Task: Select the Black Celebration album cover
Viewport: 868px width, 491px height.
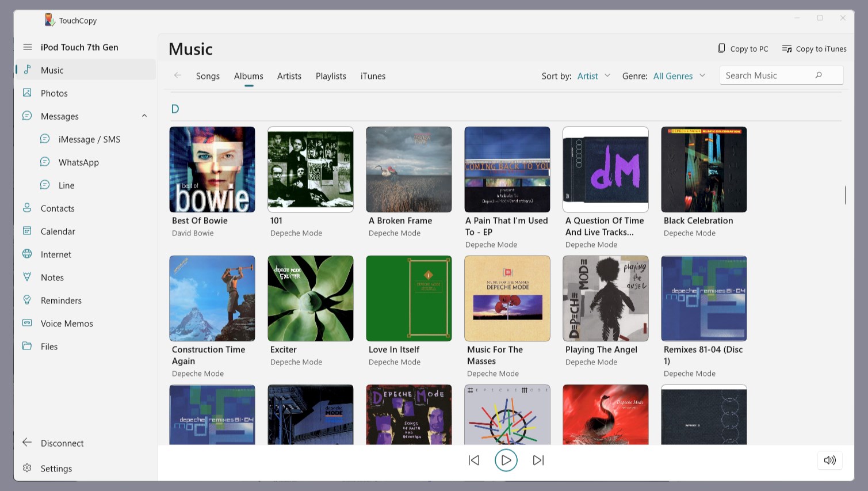Action: point(704,170)
